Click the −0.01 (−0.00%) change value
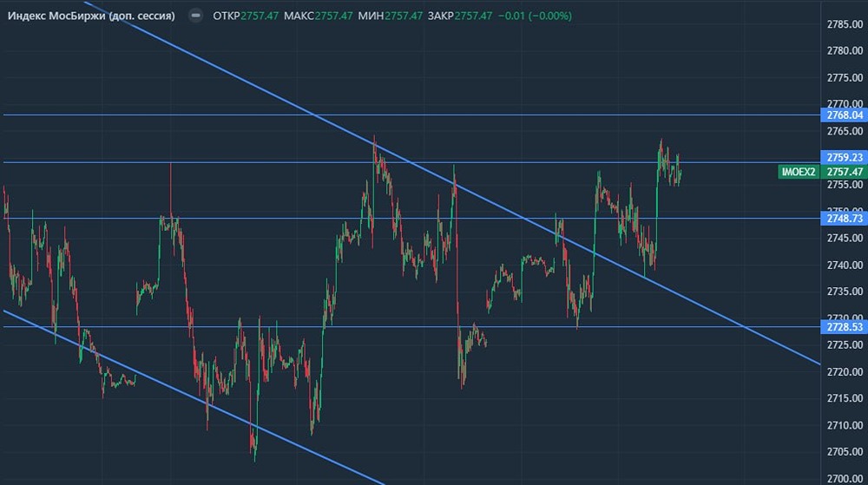 [x=535, y=16]
